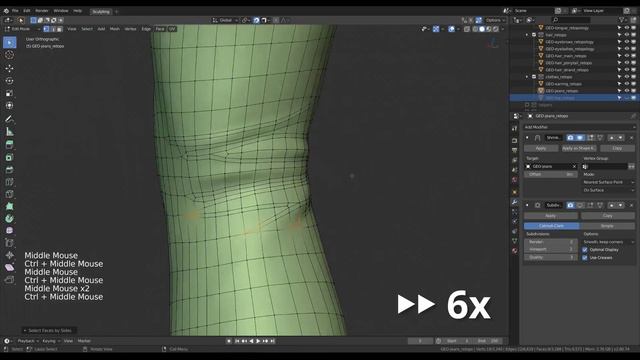Open Nearest Surface Point mode dropdown

[608, 182]
